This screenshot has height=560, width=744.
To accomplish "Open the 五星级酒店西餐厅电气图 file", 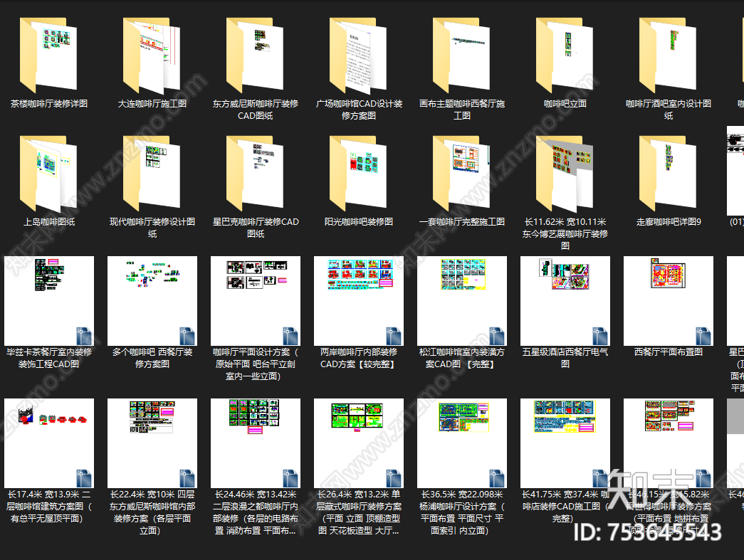I will [x=565, y=300].
